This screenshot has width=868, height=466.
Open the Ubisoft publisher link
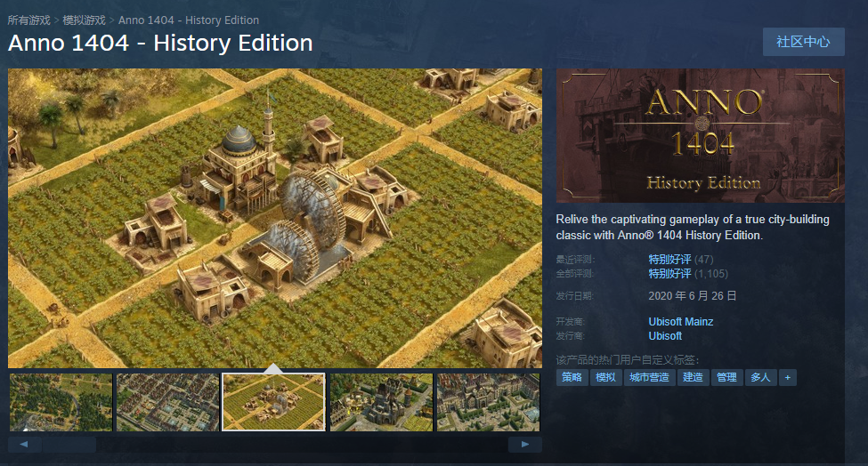click(665, 336)
